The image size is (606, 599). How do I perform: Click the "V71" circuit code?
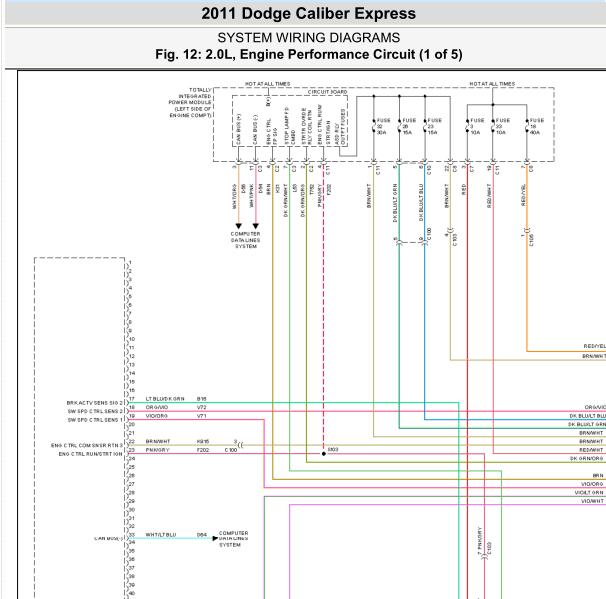point(202,416)
